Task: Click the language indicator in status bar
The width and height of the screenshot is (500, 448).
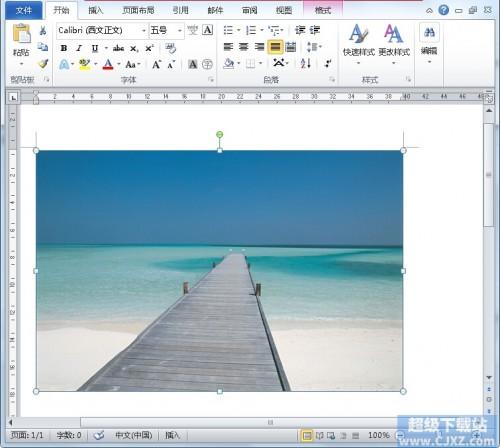Action: [x=134, y=435]
